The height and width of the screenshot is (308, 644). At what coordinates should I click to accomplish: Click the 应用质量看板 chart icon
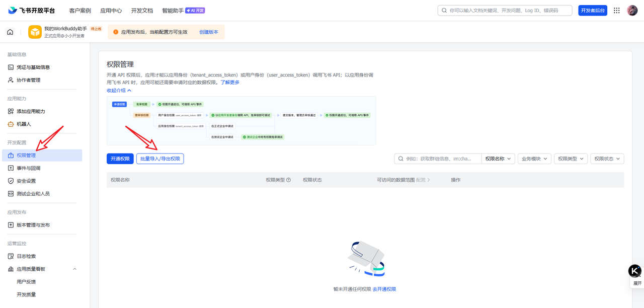click(x=11, y=269)
